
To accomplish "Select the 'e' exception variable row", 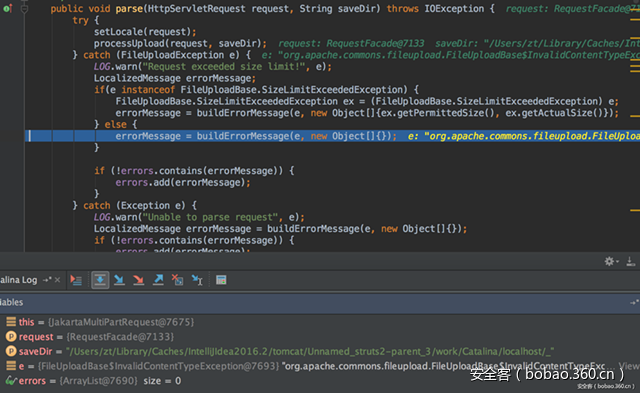I will click(320, 366).
